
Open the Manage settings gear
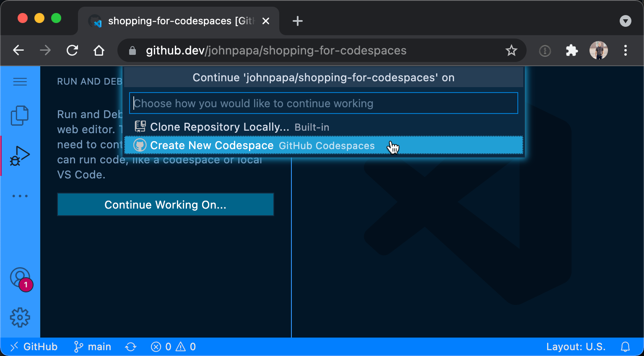pos(20,317)
